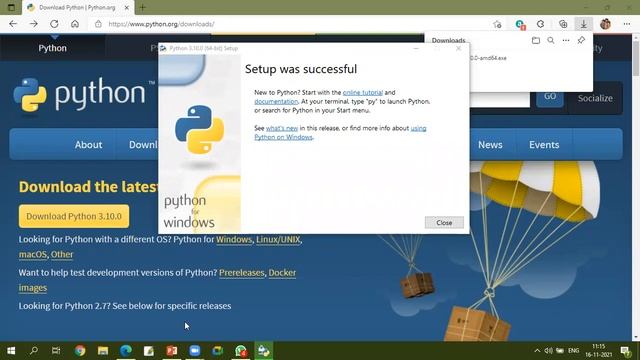
Task: Reload the page with refresh icon
Action: pyautogui.click(x=54, y=24)
